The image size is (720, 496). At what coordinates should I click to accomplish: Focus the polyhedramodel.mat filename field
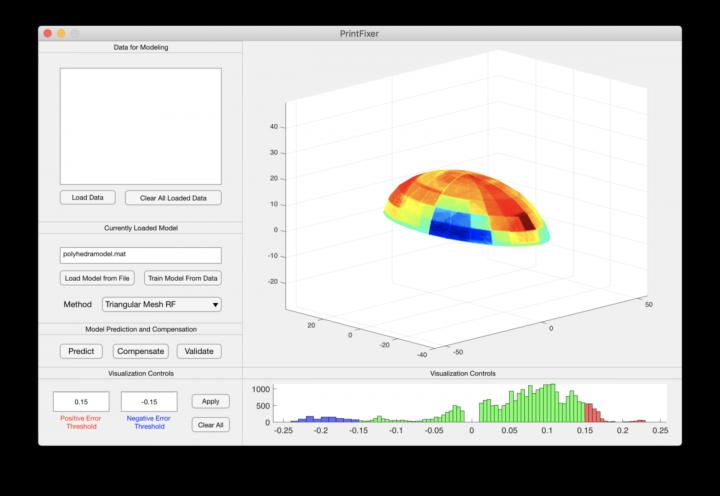coord(140,255)
